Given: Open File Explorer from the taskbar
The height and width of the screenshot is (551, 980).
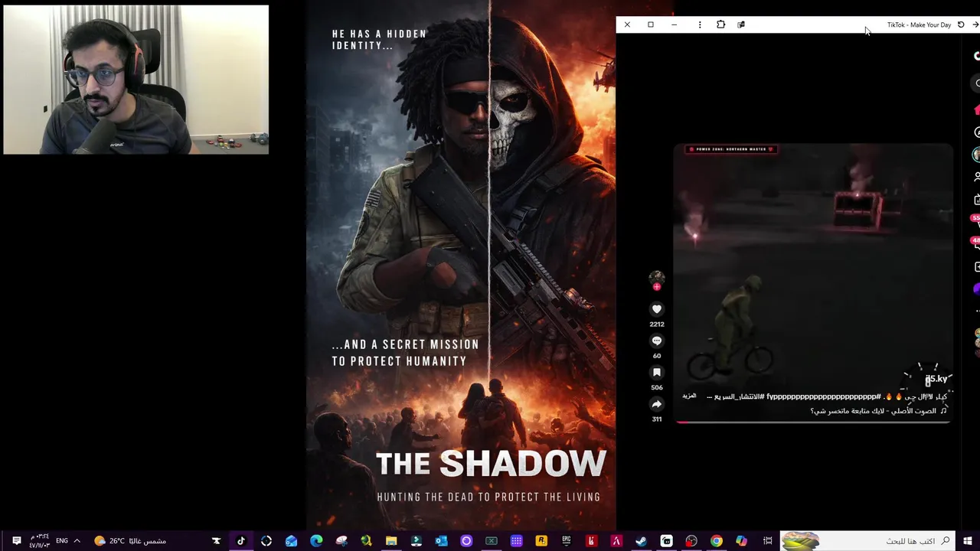Looking at the screenshot, I should (391, 541).
